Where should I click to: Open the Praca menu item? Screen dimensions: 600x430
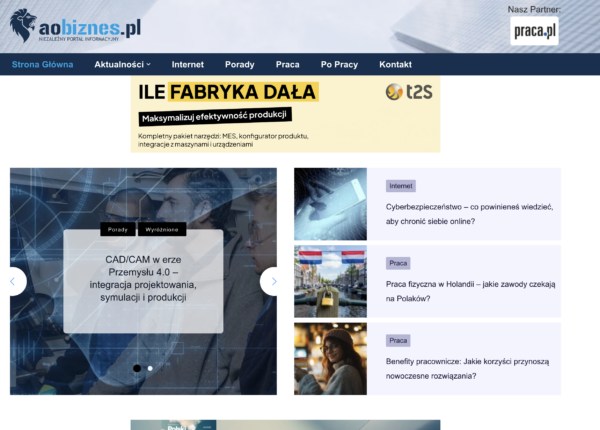pyautogui.click(x=287, y=64)
